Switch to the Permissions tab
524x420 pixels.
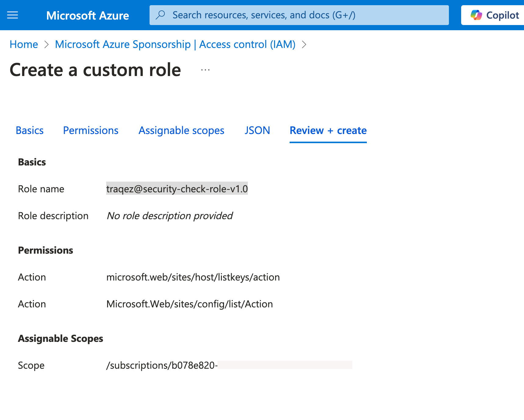[91, 130]
